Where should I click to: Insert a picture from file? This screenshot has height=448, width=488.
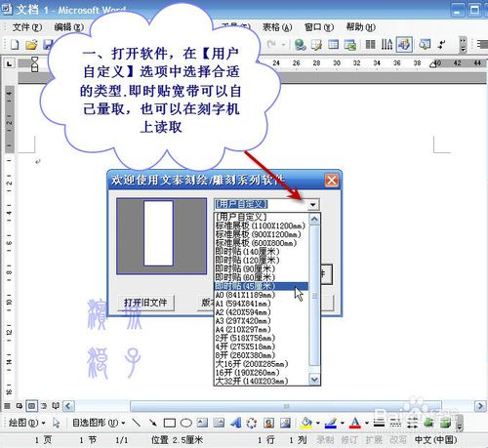point(285,423)
